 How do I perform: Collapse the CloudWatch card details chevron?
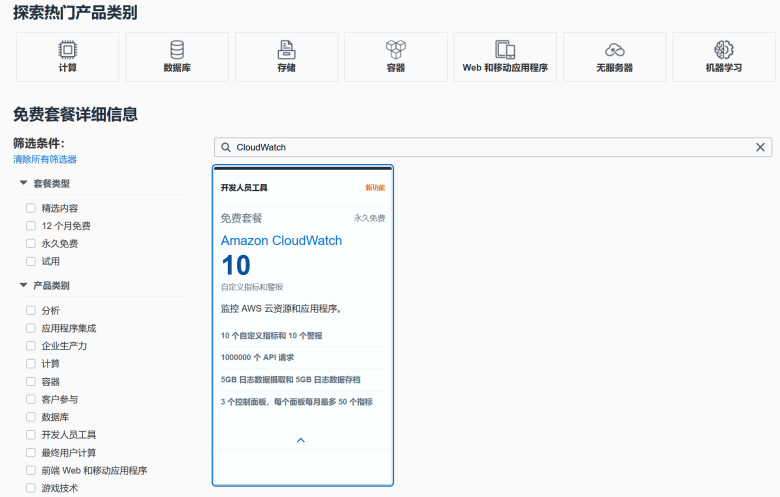[x=300, y=440]
